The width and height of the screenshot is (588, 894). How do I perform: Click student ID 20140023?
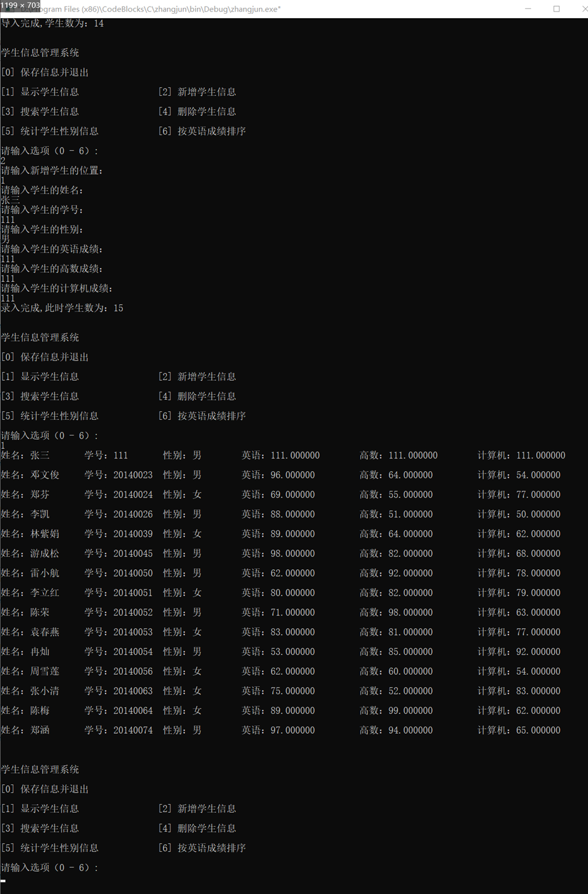[x=133, y=475]
